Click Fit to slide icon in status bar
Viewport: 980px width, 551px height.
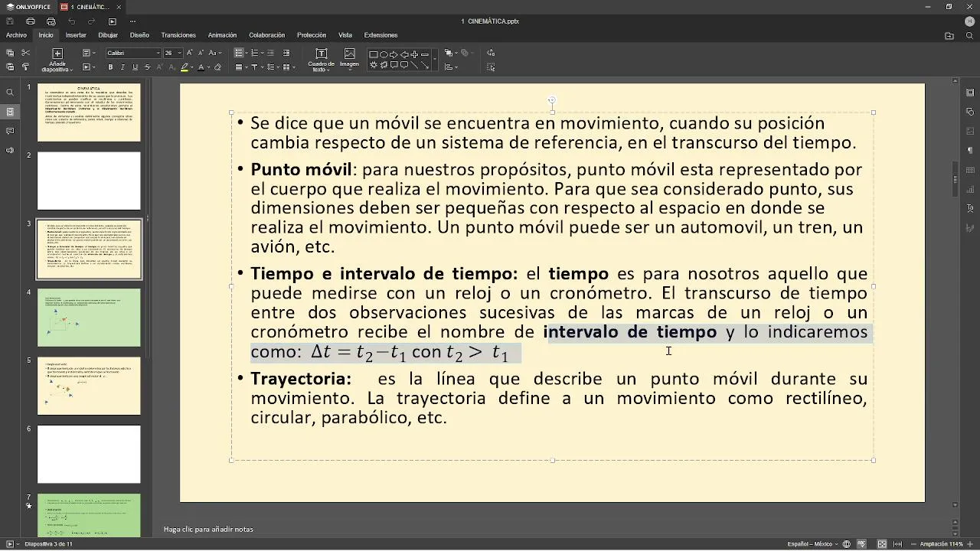(882, 544)
